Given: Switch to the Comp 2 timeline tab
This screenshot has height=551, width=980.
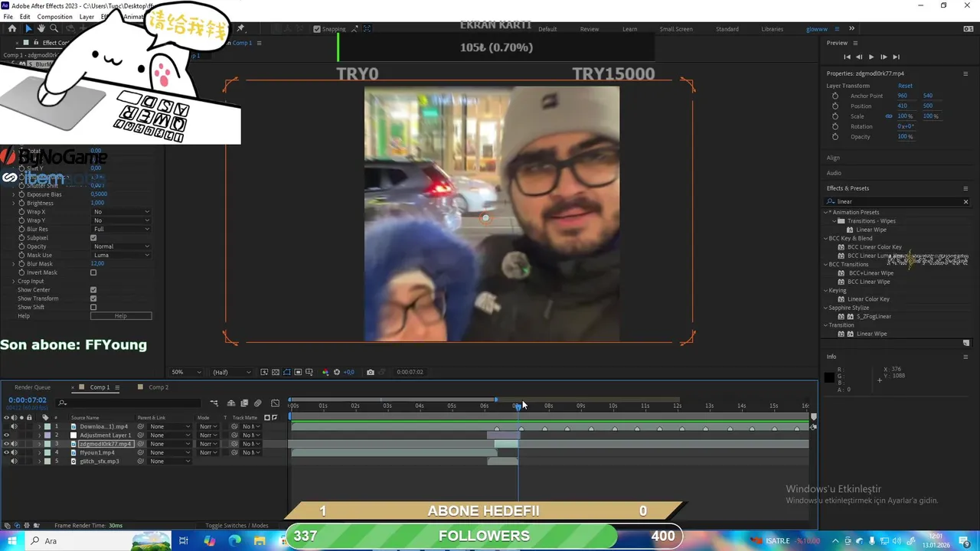Looking at the screenshot, I should [x=158, y=387].
